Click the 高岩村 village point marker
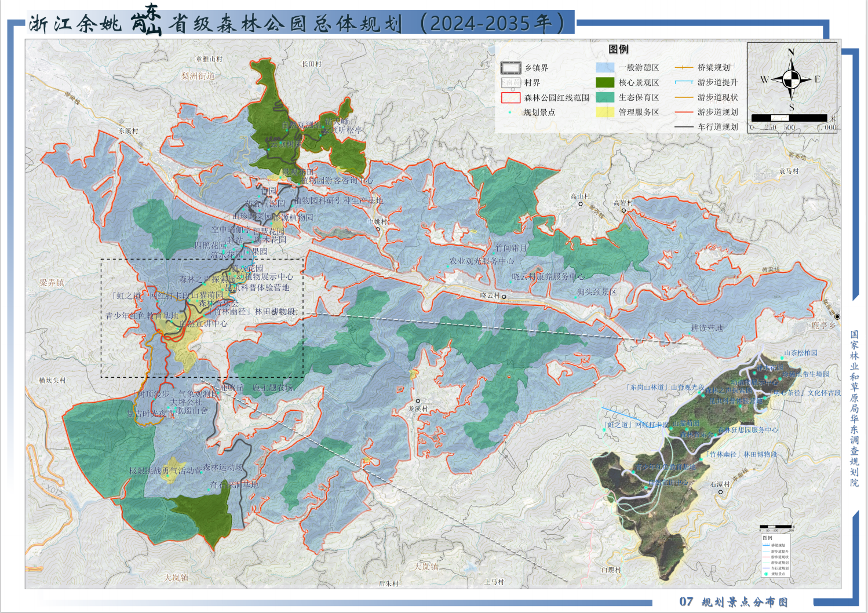This screenshot has width=868, height=613. pos(623,210)
